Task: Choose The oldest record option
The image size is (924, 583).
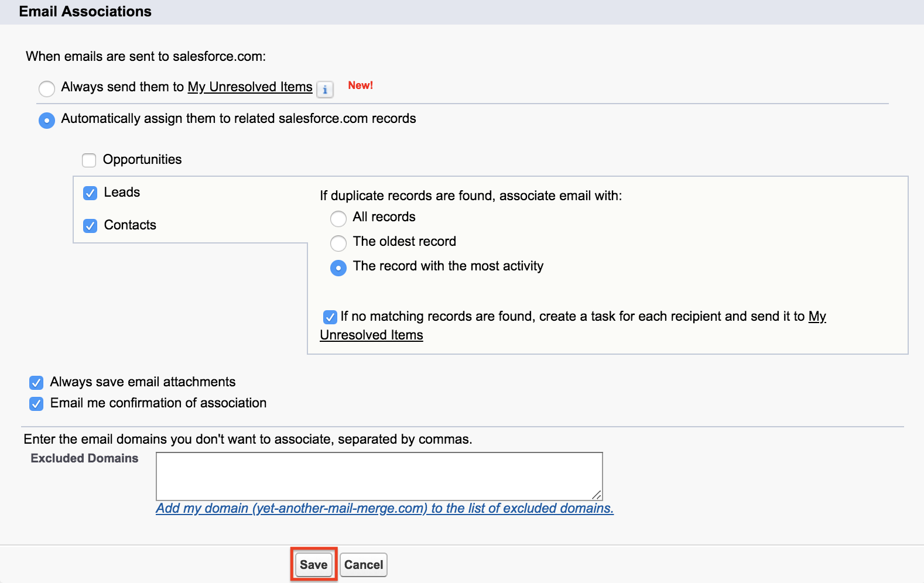Action: 338,244
